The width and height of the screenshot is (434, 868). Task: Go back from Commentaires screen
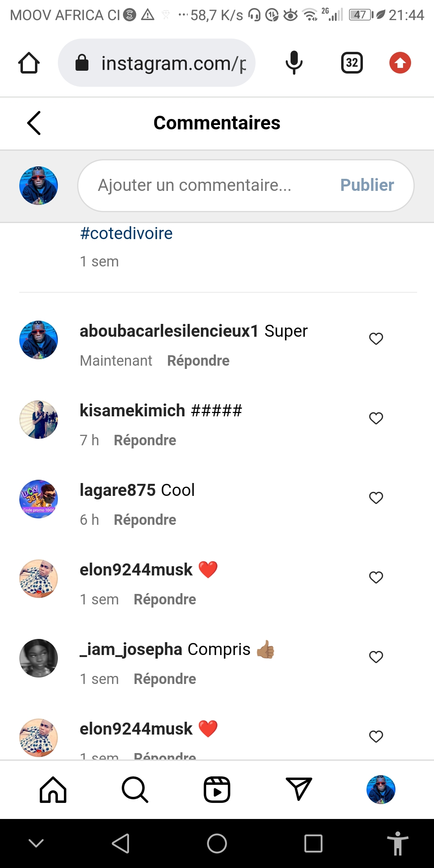click(34, 123)
